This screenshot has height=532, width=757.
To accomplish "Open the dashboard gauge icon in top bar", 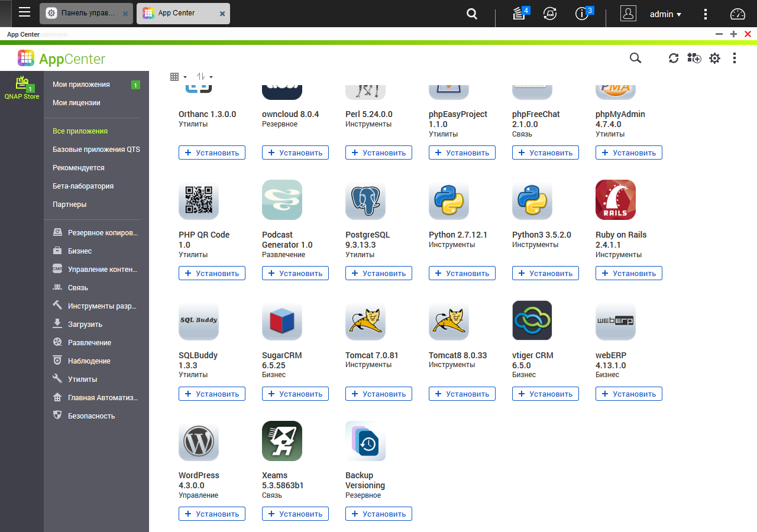I will tap(738, 14).
